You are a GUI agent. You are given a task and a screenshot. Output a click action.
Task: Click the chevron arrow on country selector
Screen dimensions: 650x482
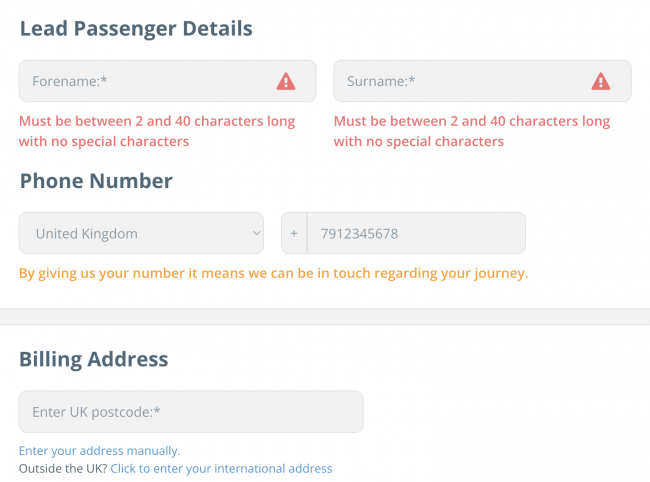(256, 233)
